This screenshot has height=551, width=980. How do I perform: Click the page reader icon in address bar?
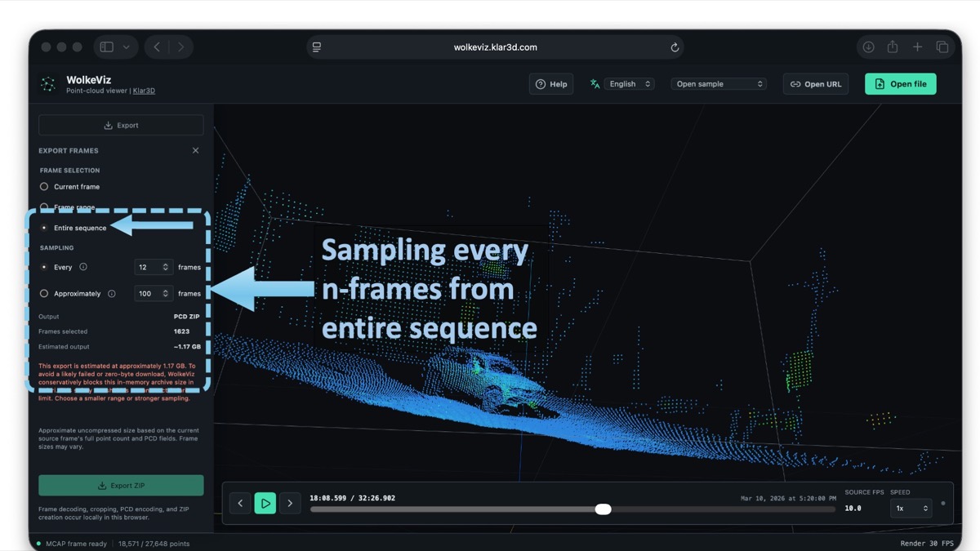[317, 47]
